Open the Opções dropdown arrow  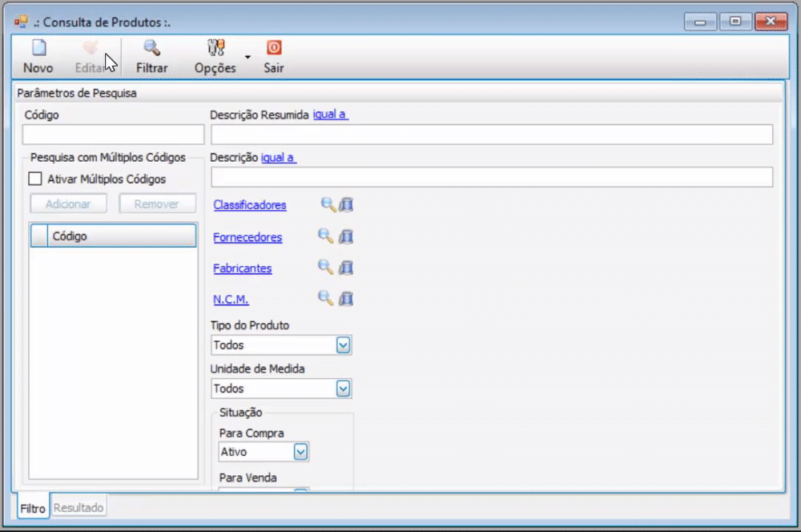(x=248, y=57)
